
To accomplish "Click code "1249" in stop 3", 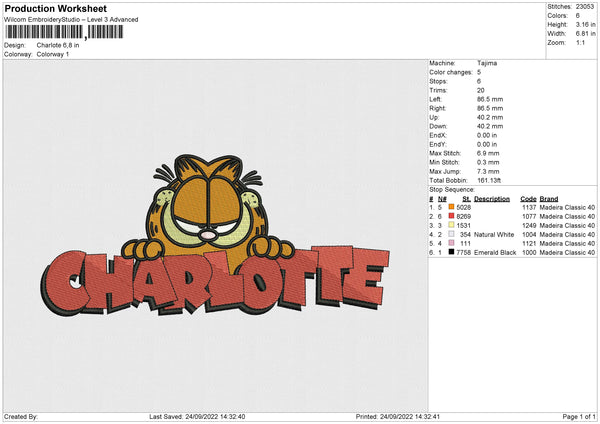I will pyautogui.click(x=529, y=225).
